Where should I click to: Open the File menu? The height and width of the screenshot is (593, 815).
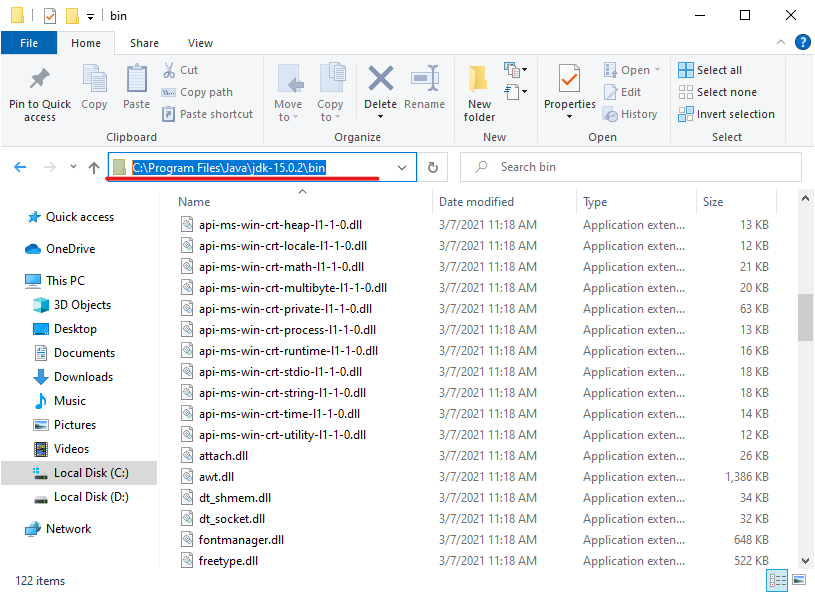[x=29, y=43]
